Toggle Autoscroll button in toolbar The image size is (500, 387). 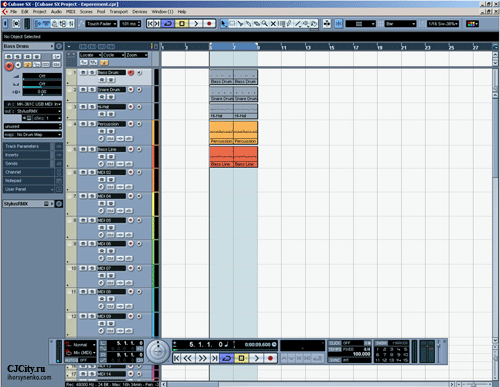(327, 24)
